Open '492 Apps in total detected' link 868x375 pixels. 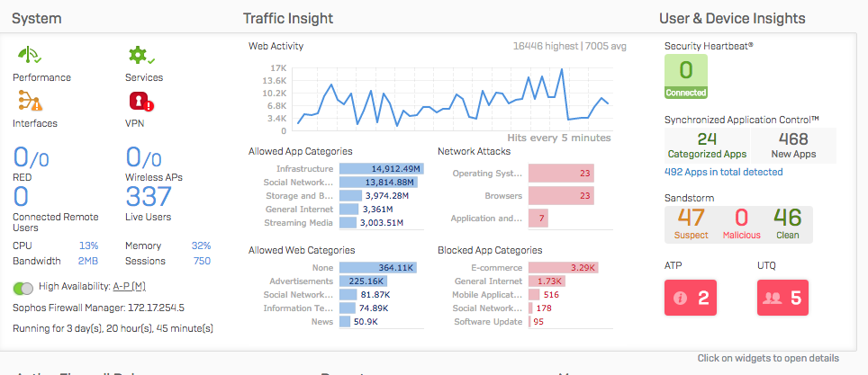[x=724, y=172]
